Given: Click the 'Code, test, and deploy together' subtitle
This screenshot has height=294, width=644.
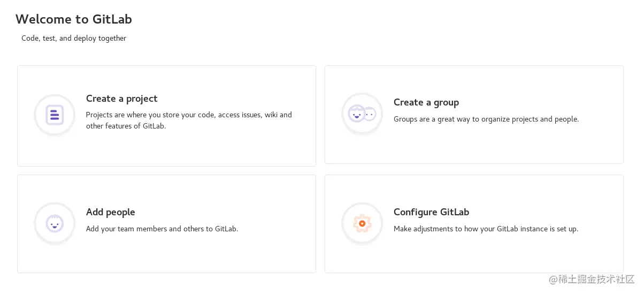Looking at the screenshot, I should point(74,39).
